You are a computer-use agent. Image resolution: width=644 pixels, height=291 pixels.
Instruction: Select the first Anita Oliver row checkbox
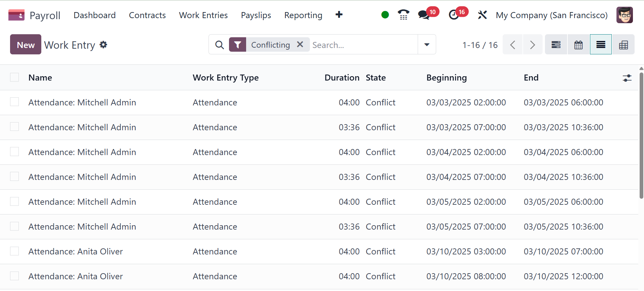(14, 251)
